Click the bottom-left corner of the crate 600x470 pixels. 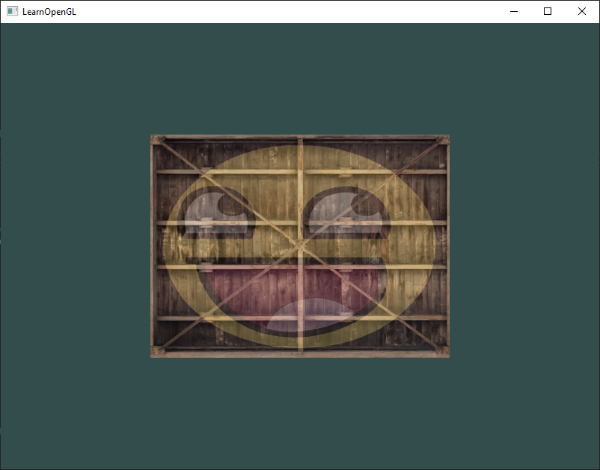tap(154, 353)
